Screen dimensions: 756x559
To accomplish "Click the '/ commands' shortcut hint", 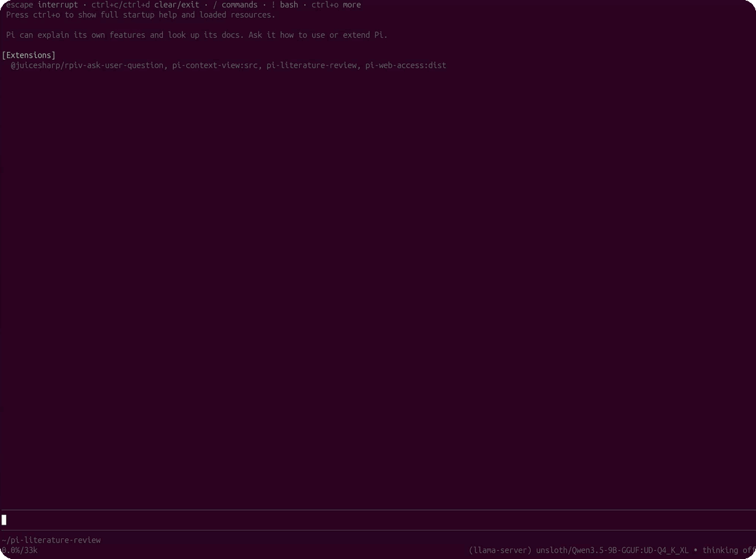I will (235, 5).
